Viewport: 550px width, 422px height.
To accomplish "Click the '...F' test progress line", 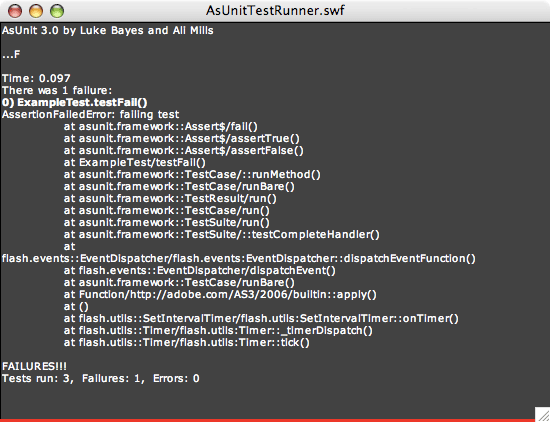I will click(11, 54).
